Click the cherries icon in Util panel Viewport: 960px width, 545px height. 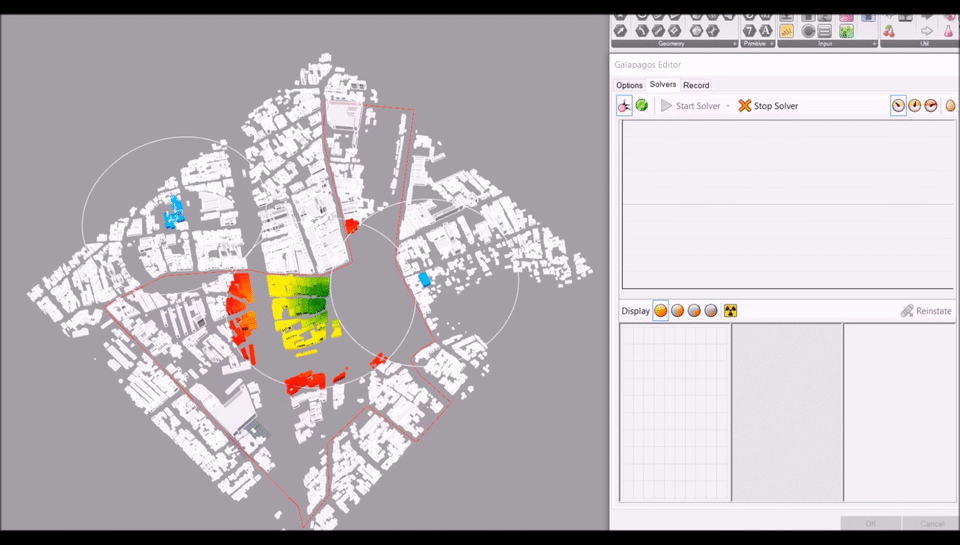click(x=889, y=31)
